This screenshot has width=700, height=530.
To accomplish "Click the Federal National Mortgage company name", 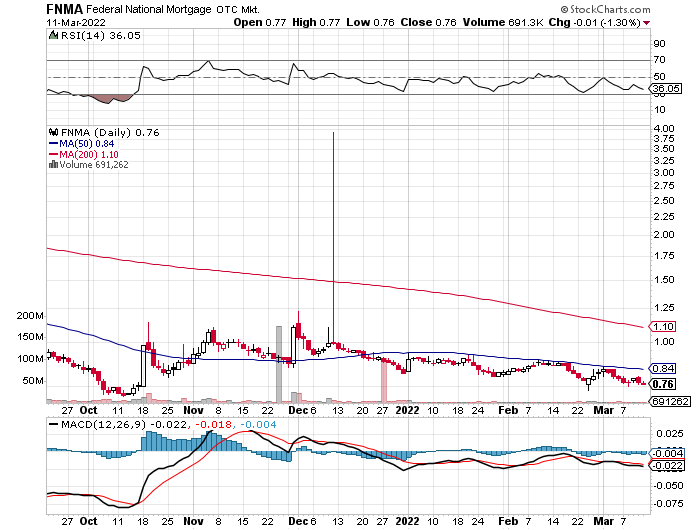I will coord(149,9).
